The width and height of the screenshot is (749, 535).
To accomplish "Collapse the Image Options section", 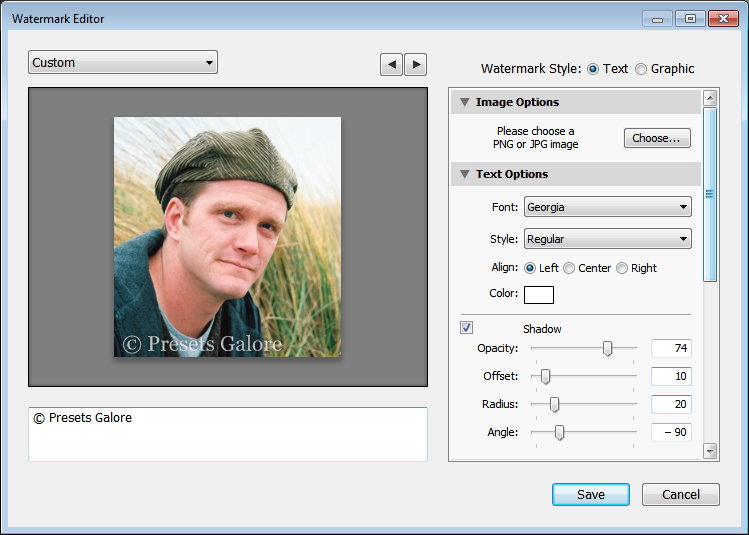I will click(464, 102).
